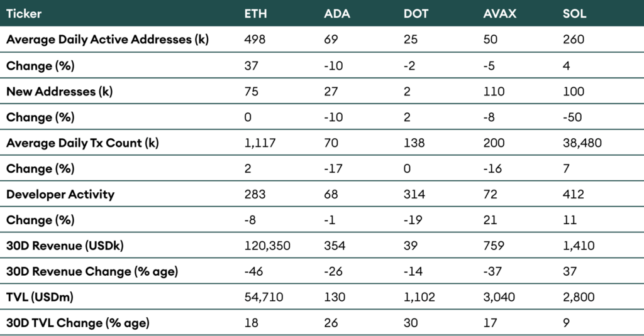Click the DOT column header
The image size is (644, 336).
point(416,13)
